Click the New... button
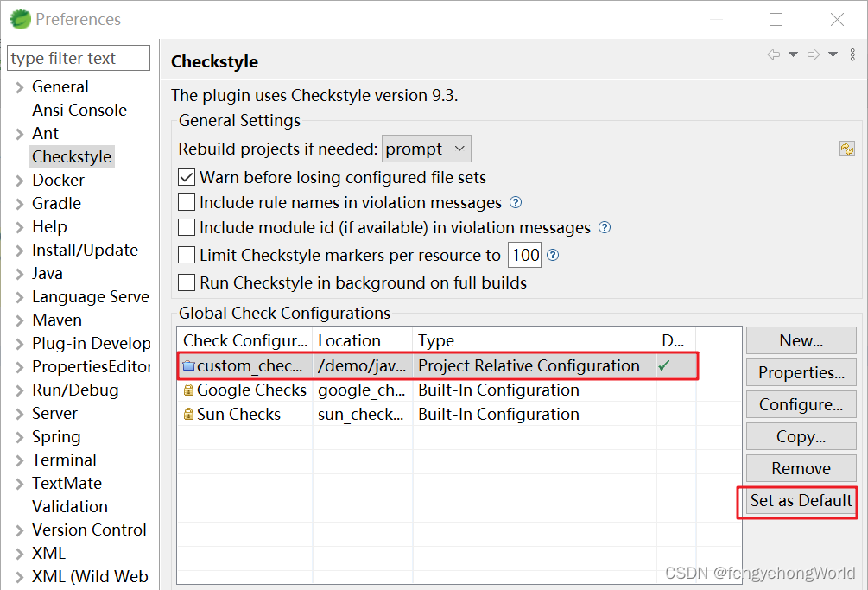 coord(801,340)
